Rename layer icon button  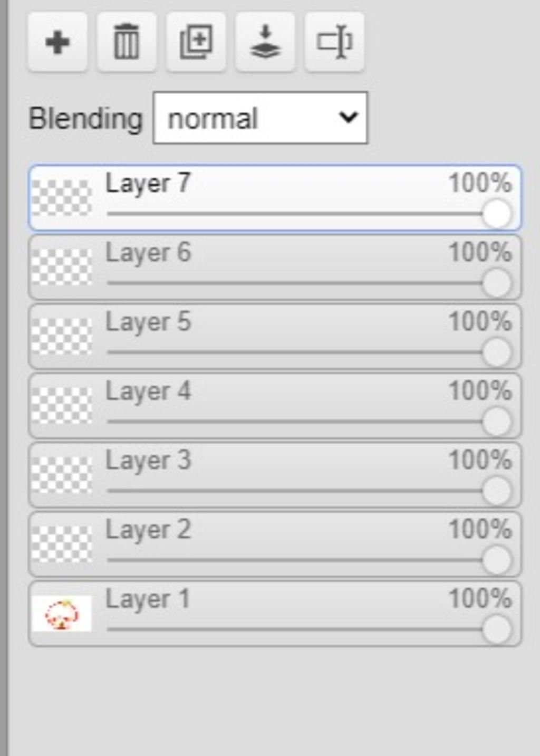pos(334,42)
